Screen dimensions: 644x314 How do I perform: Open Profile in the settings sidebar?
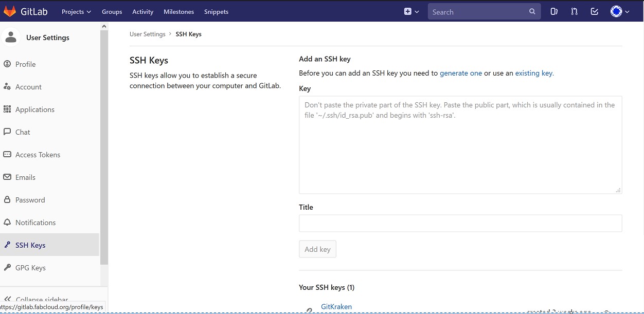tap(25, 64)
